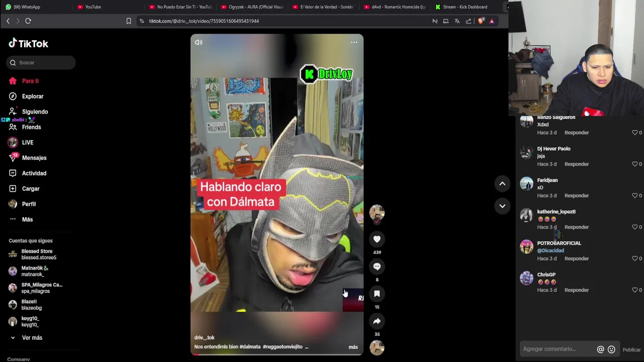
Task: Open Mensajes inbox
Action: 28,158
